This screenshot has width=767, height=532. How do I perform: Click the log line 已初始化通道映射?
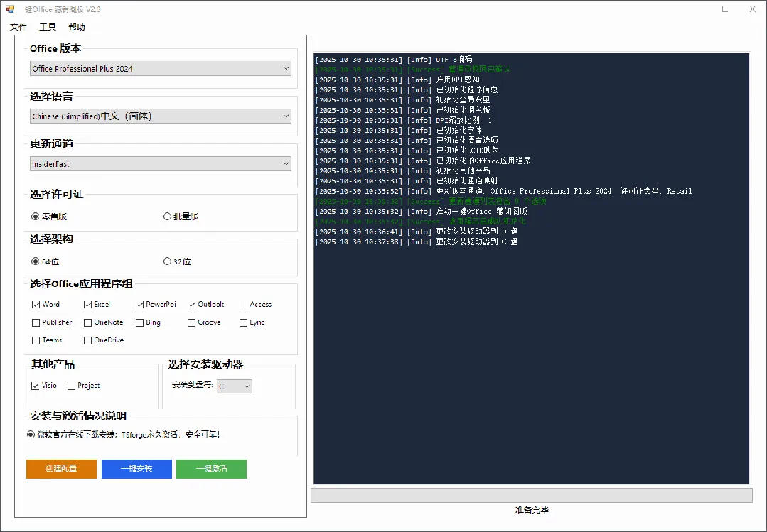pos(407,181)
